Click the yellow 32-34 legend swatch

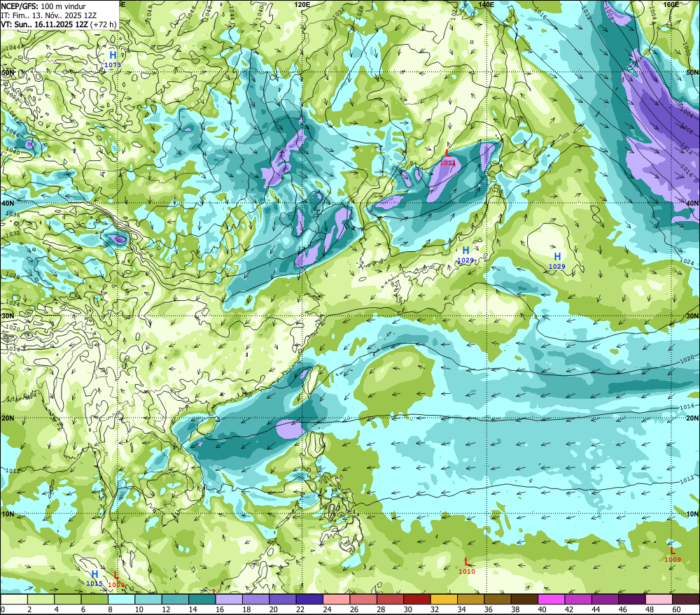pyautogui.click(x=444, y=599)
